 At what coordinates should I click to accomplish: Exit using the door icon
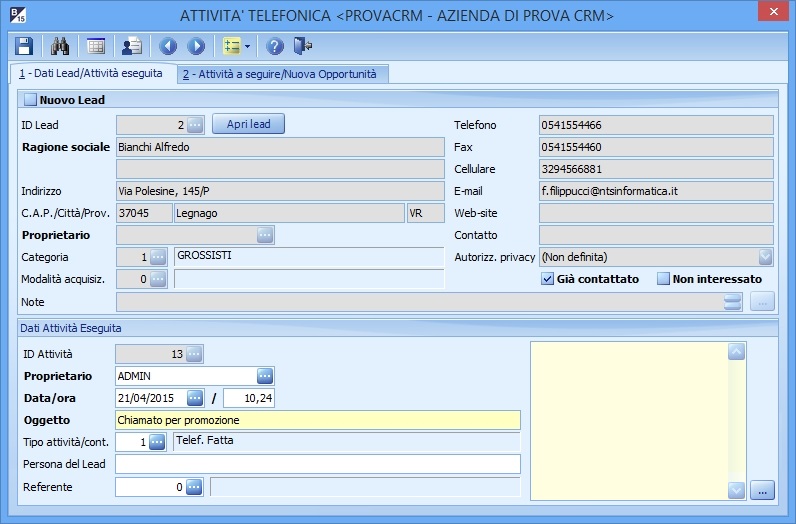click(303, 46)
